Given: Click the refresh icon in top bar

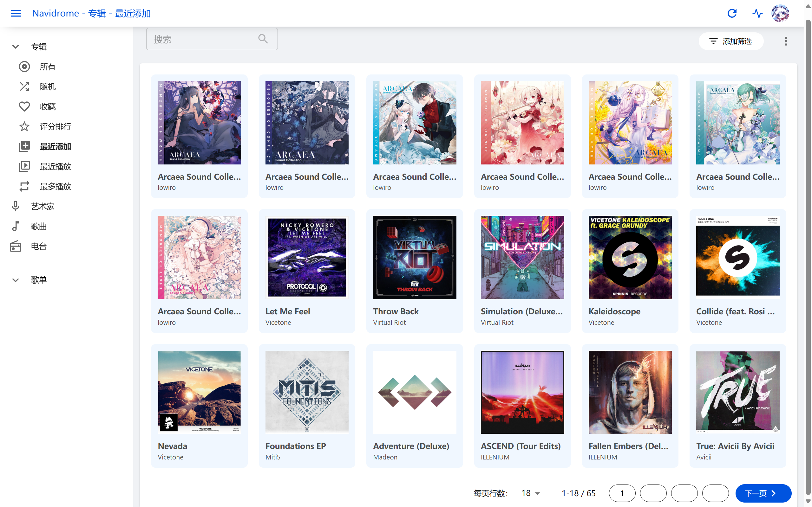Looking at the screenshot, I should pyautogui.click(x=732, y=13).
